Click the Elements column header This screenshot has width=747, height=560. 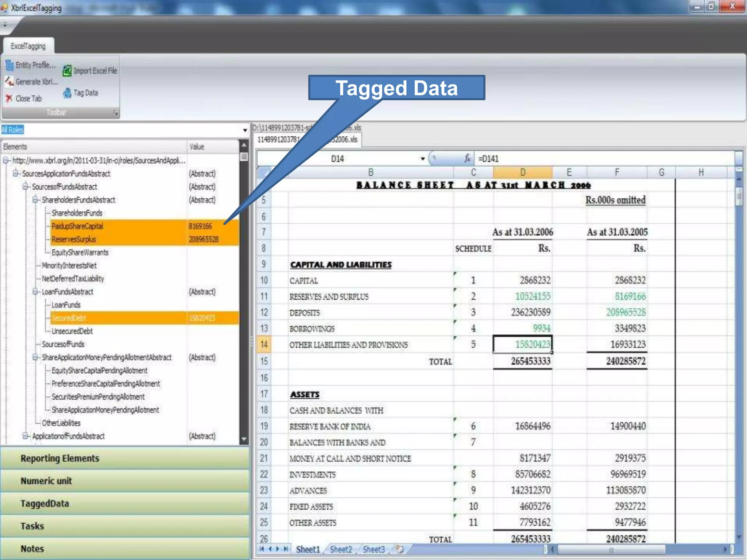(94, 147)
